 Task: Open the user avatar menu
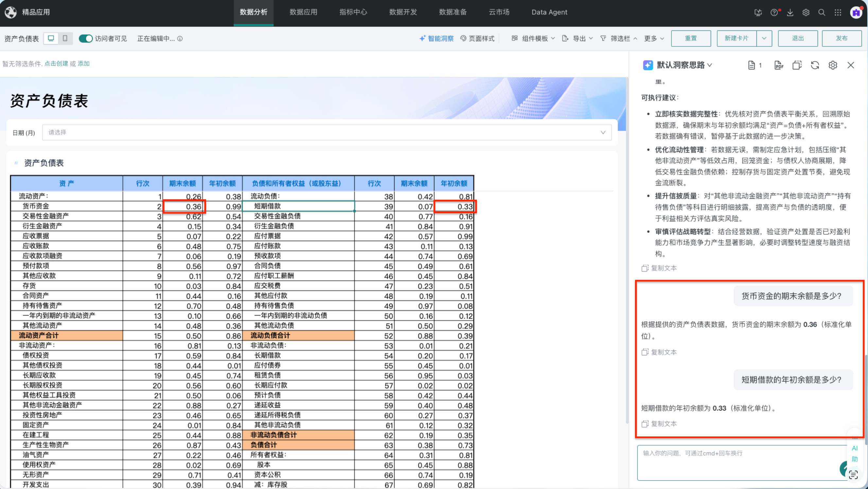856,12
